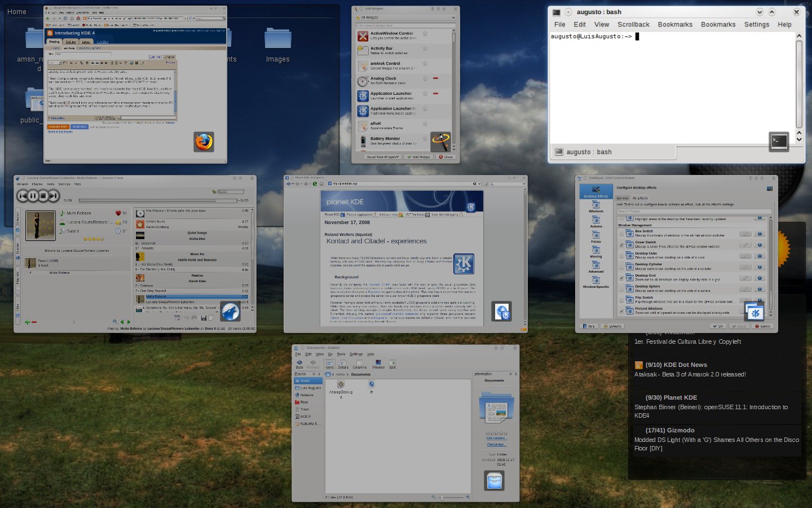The height and width of the screenshot is (508, 812).
Task: Click OK in the Configure dialog
Action: tap(718, 326)
